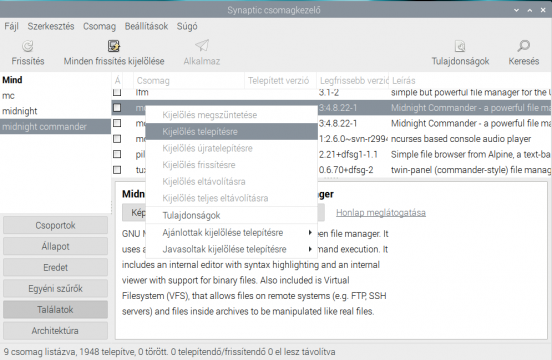Open the Beállítások menu

[146, 26]
